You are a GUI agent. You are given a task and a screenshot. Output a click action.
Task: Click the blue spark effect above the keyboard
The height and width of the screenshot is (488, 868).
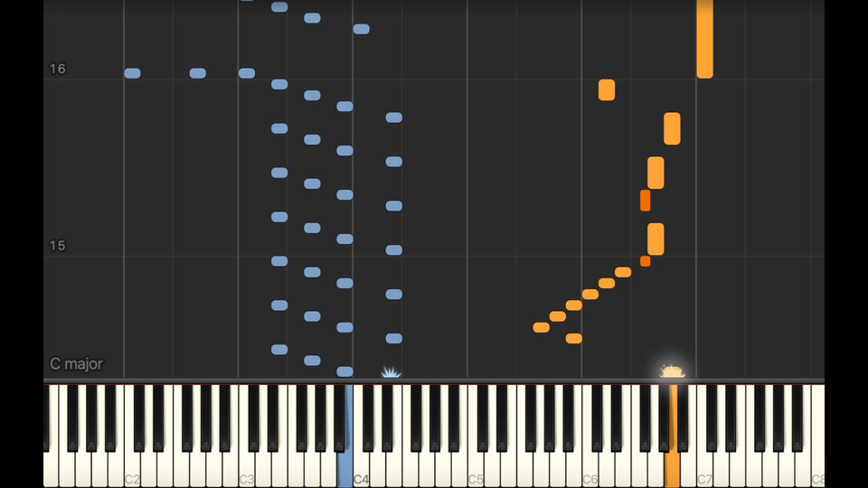pos(391,371)
